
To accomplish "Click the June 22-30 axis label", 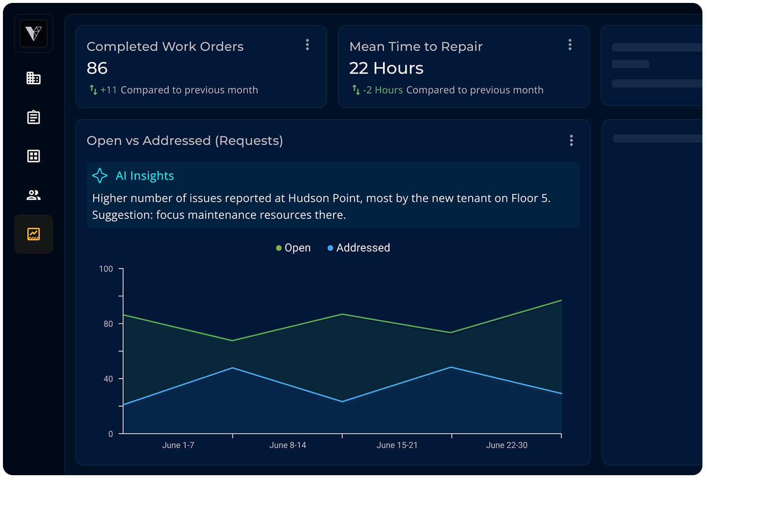I will point(507,445).
